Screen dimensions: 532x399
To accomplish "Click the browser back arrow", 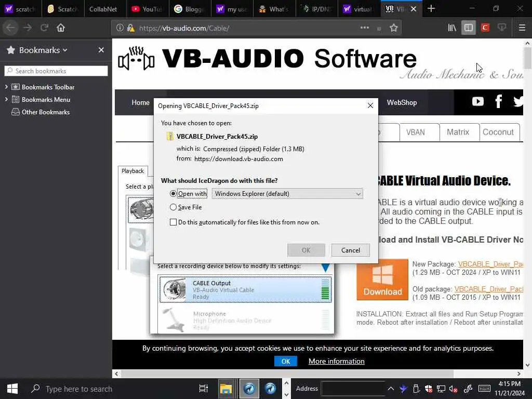I will pos(10,28).
